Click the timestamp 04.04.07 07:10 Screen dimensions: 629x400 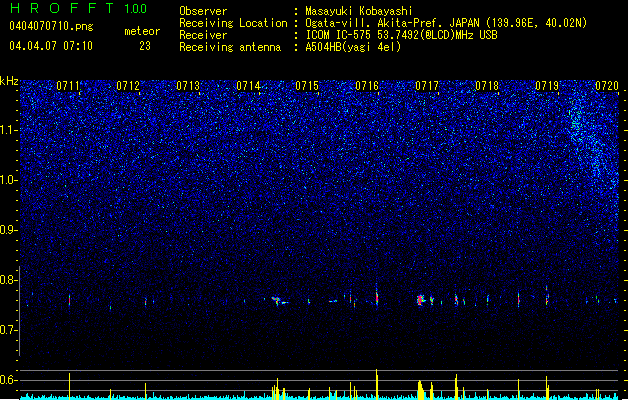(x=51, y=46)
